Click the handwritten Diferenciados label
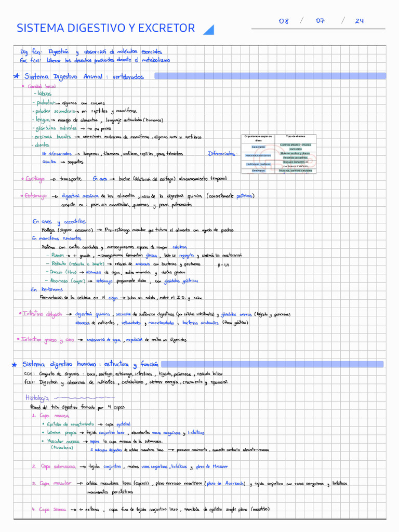The height and width of the screenshot is (532, 399). pos(222,154)
